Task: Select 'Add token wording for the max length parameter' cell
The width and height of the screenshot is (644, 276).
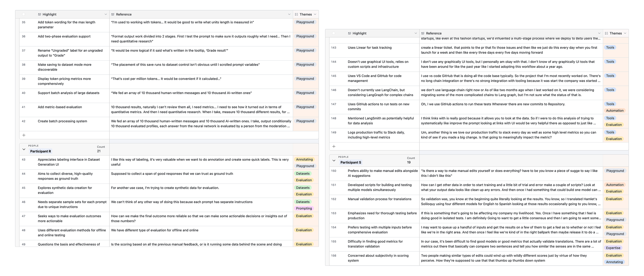Action: [x=73, y=25]
